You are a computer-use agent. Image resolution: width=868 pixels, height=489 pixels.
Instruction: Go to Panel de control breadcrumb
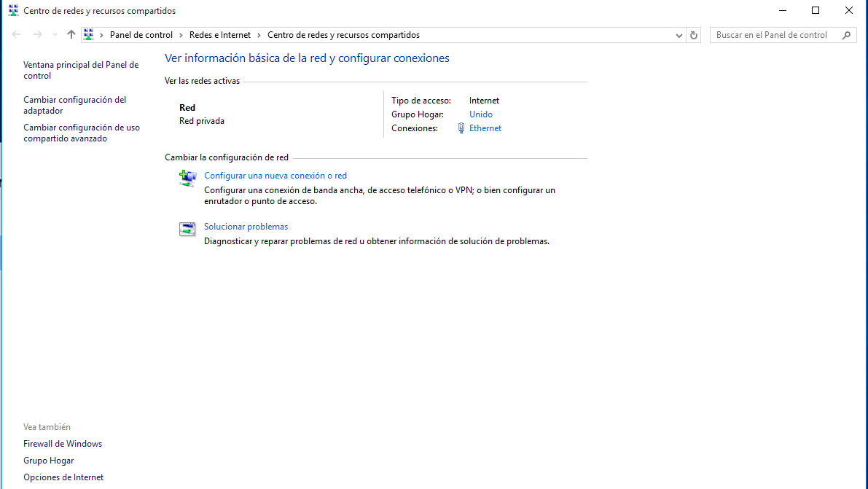pyautogui.click(x=141, y=35)
